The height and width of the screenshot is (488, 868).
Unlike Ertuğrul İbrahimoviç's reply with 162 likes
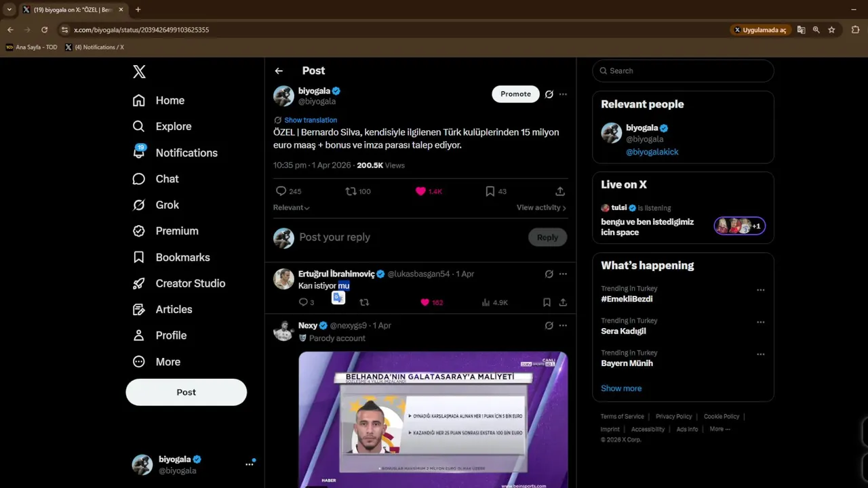[x=425, y=302]
